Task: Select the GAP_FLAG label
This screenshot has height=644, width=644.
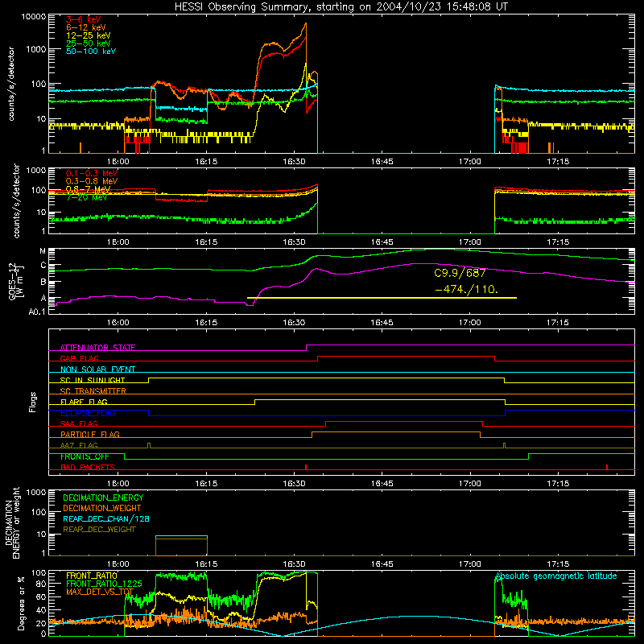Action: 79,358
